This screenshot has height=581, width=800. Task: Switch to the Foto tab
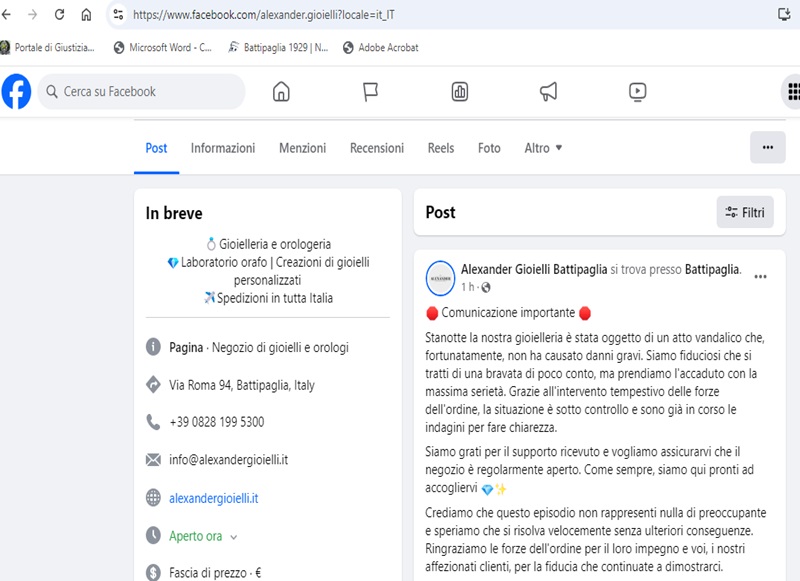(489, 148)
